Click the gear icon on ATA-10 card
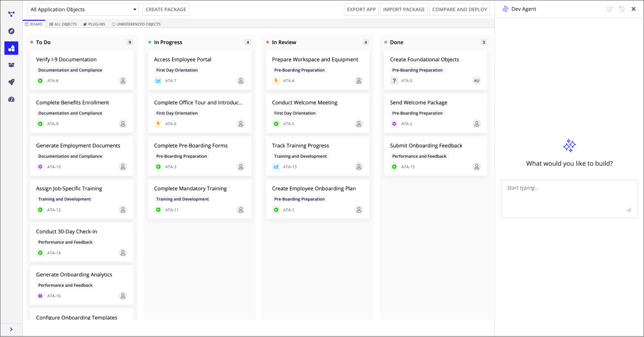644x337 pixels. pyautogui.click(x=40, y=167)
